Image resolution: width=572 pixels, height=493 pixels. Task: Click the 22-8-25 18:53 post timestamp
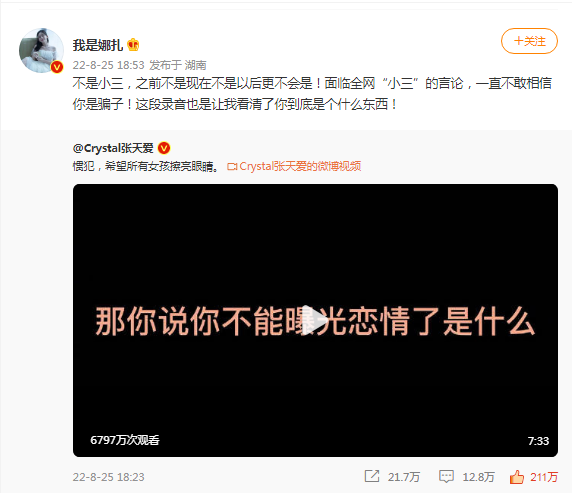[108, 65]
